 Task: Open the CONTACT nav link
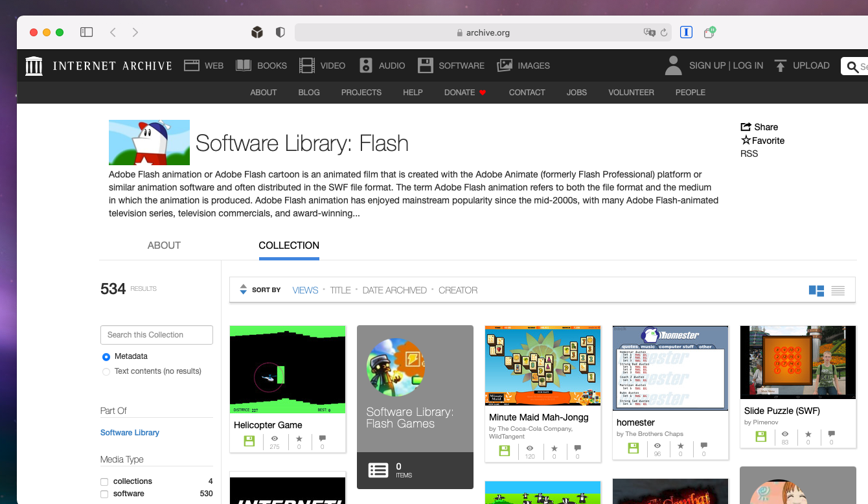point(527,93)
